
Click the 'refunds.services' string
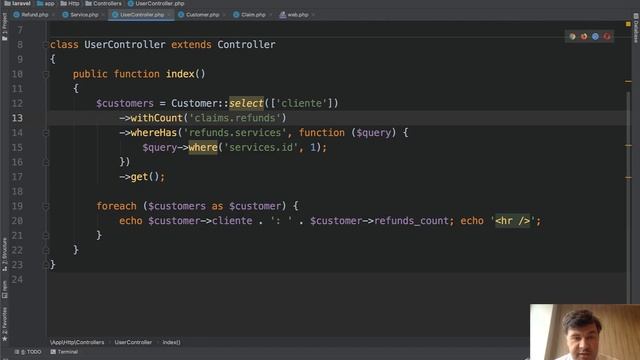pos(235,133)
